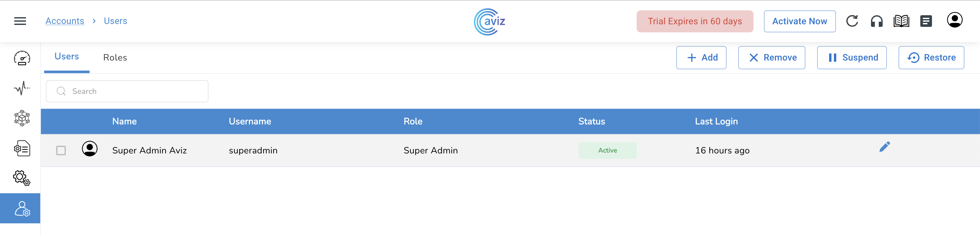Click the Suspend button
Image resolution: width=980 pixels, height=235 pixels.
(852, 58)
